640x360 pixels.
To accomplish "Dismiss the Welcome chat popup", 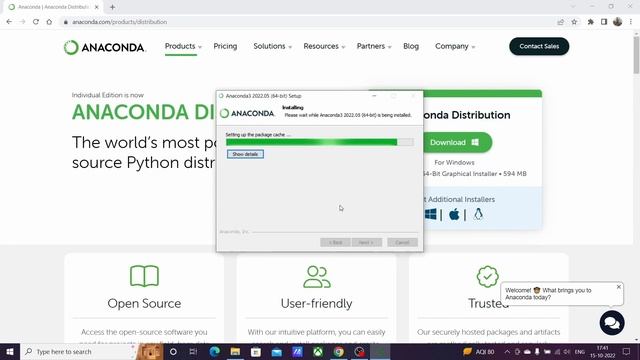I will [x=618, y=287].
